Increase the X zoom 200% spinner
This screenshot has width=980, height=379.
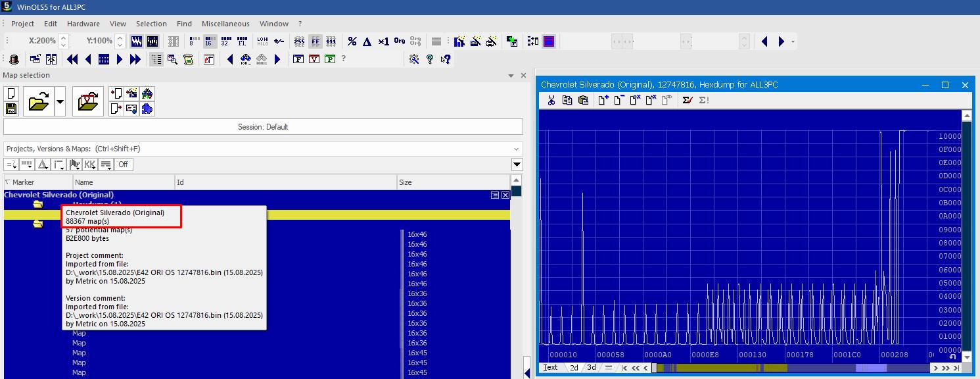pos(63,38)
